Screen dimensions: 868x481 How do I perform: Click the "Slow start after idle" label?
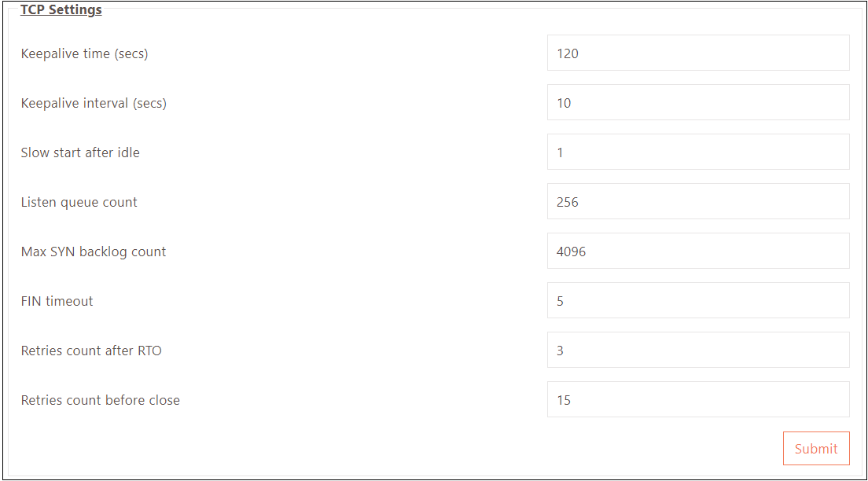[x=80, y=152]
